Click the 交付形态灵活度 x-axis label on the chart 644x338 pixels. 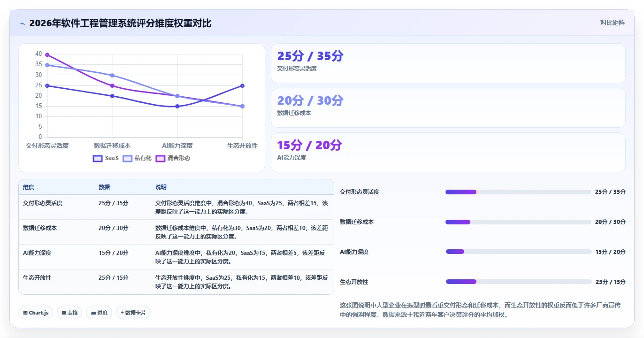coord(47,146)
